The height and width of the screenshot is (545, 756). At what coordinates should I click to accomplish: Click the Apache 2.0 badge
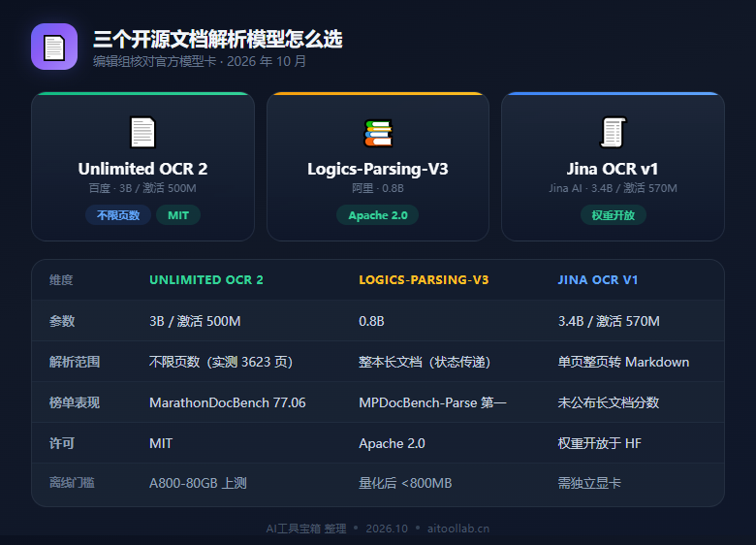pos(378,215)
